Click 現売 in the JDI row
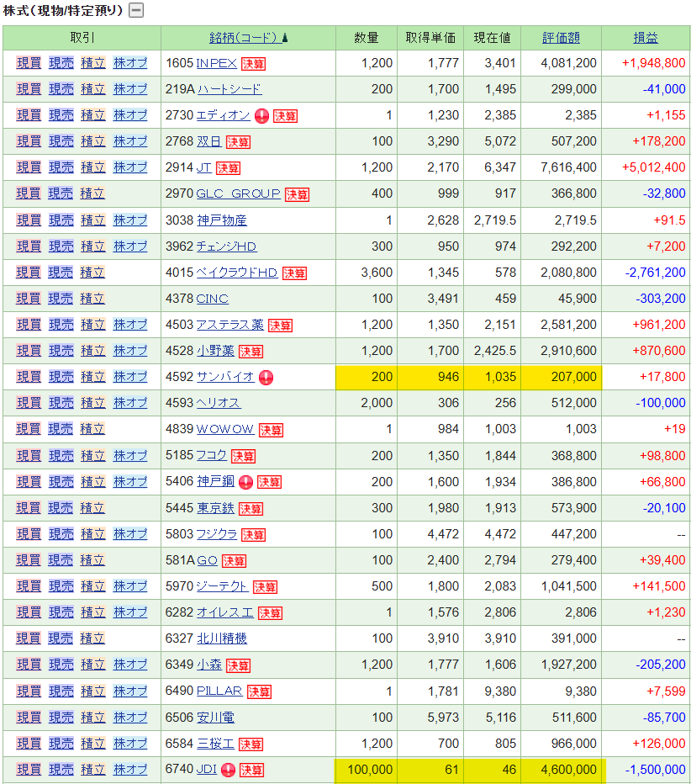The image size is (691, 784). (x=61, y=770)
